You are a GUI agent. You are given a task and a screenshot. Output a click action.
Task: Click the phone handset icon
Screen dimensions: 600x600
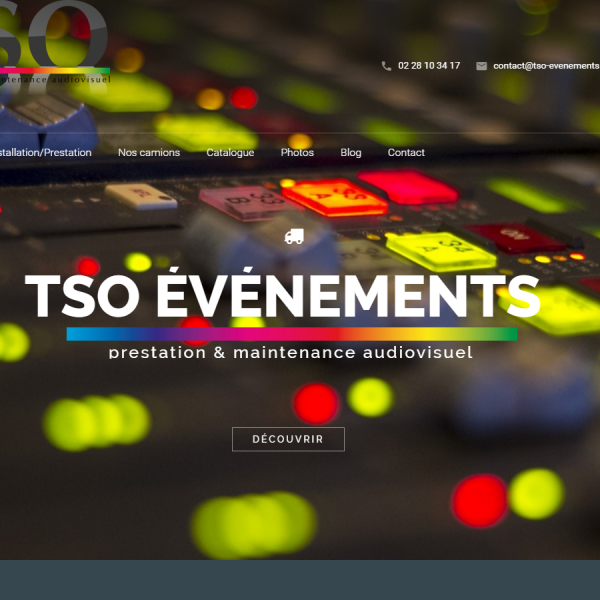(x=387, y=66)
